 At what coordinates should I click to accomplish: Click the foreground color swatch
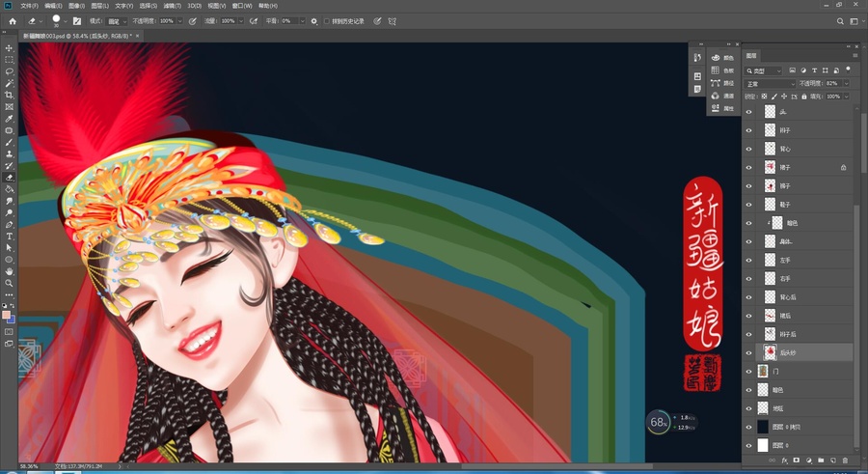tap(6, 315)
